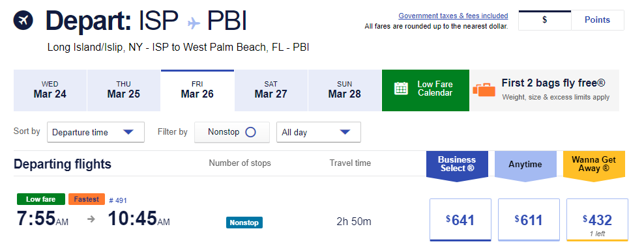Open Government taxes & fees included link
The height and width of the screenshot is (244, 644).
[454, 16]
